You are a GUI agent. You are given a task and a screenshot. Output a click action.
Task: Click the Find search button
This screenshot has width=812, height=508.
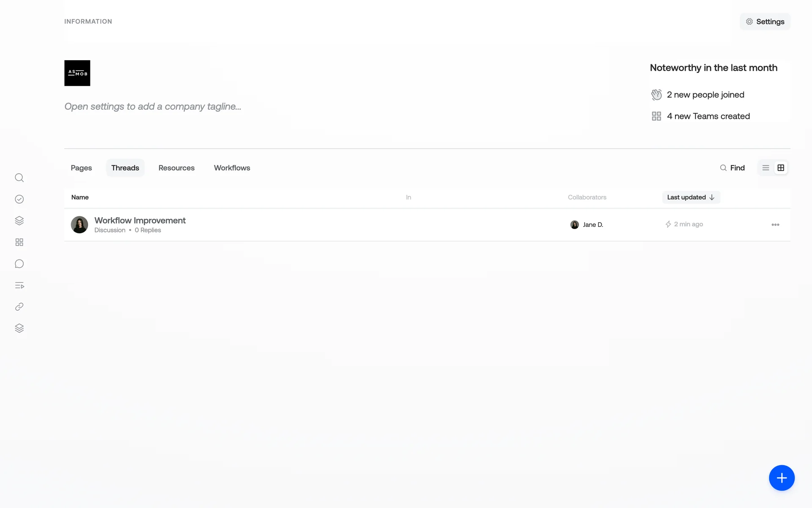point(732,168)
